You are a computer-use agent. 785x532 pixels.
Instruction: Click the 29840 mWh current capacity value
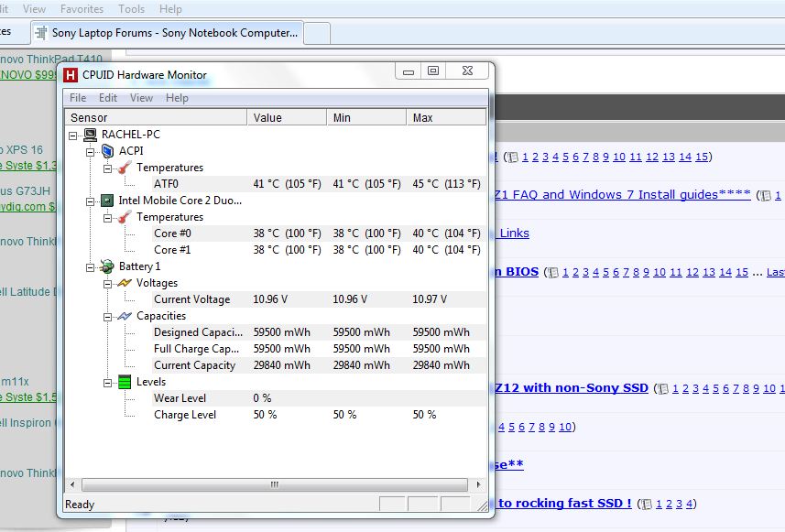(282, 365)
